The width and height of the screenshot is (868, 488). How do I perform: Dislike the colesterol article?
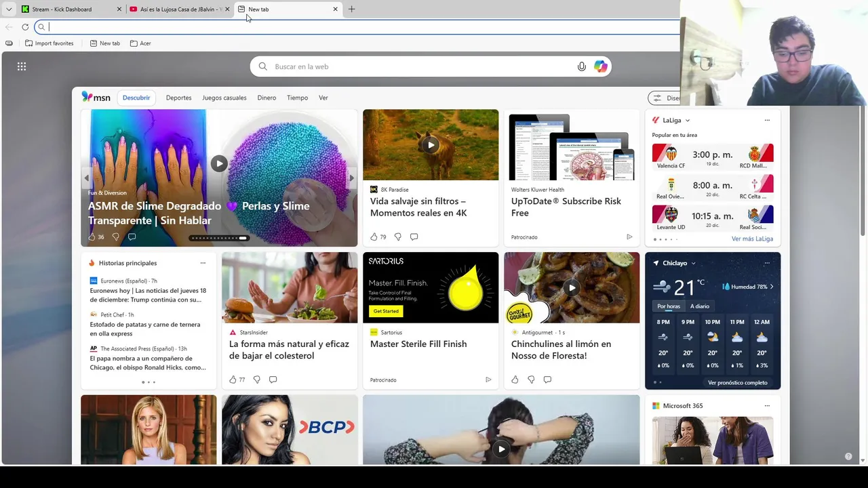(x=256, y=380)
